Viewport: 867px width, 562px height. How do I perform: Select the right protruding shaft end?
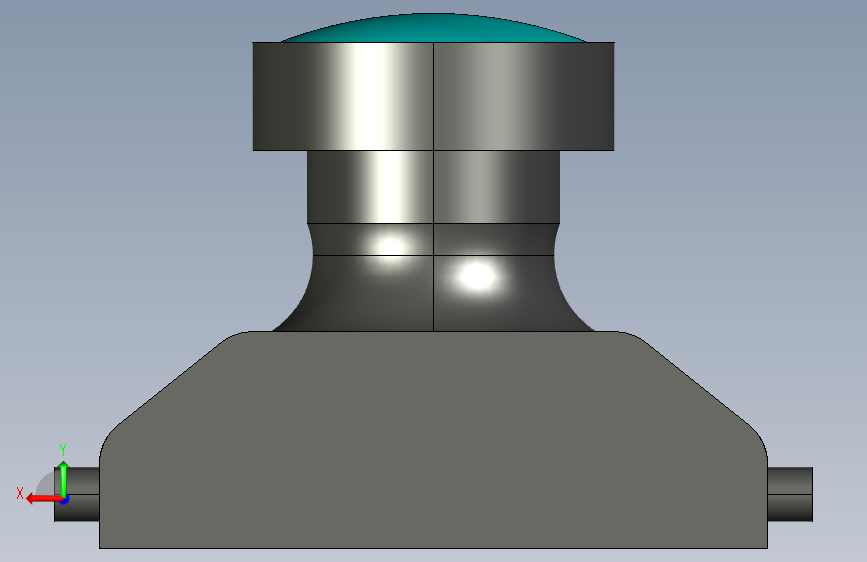click(790, 494)
